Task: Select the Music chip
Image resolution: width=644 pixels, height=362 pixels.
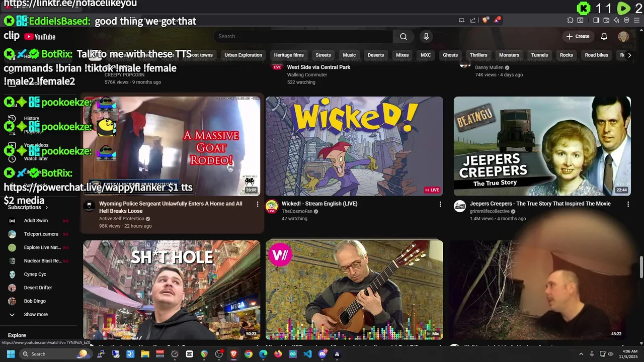Action: 349,55
